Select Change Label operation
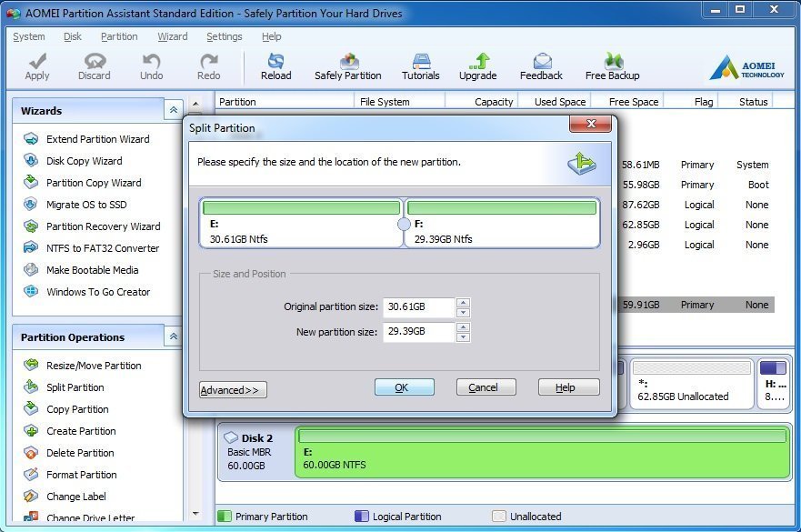The height and width of the screenshot is (532, 801). tap(65, 497)
